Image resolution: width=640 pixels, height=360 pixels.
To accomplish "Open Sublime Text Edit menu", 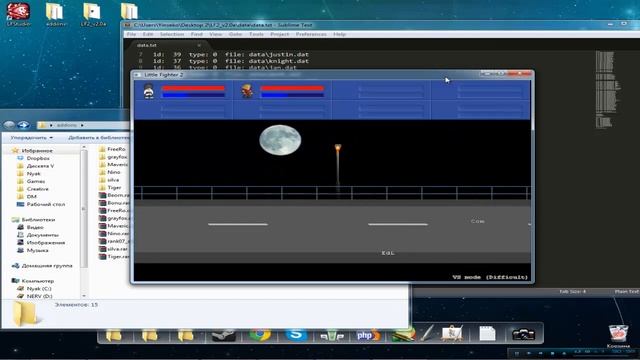I will 148,34.
